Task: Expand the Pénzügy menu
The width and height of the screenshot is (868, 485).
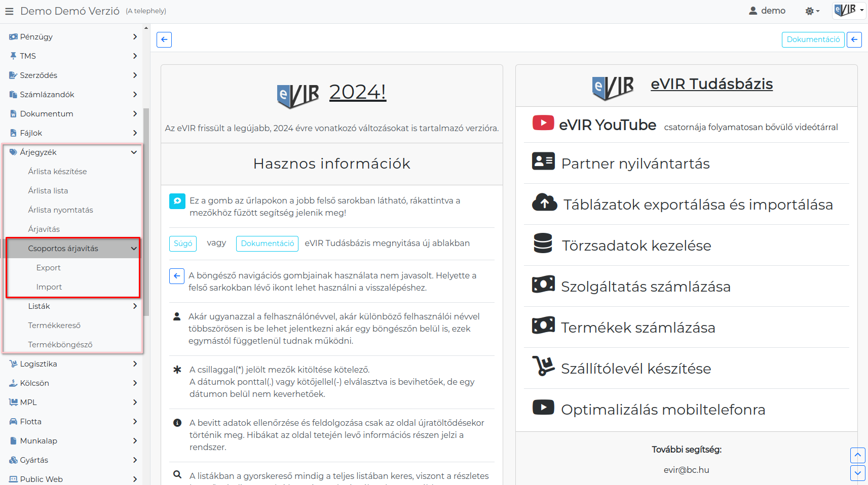Action: click(x=71, y=36)
